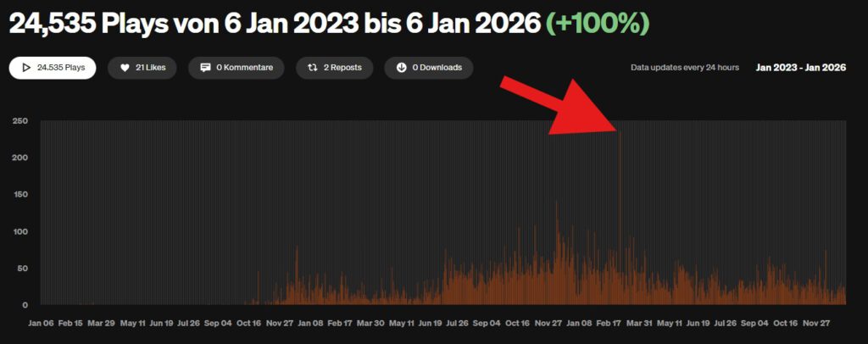Click the second-tallest spike near Nov 27
This screenshot has height=344, width=868.
pyautogui.click(x=557, y=254)
